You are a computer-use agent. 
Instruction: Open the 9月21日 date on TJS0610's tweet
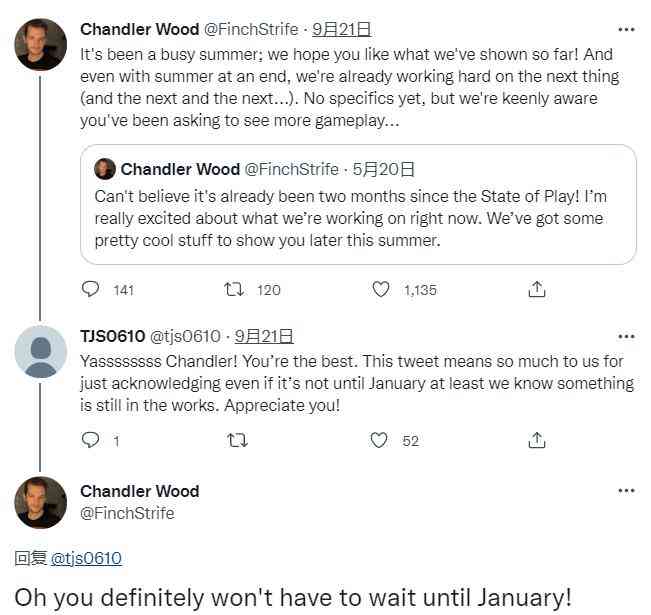tap(264, 336)
